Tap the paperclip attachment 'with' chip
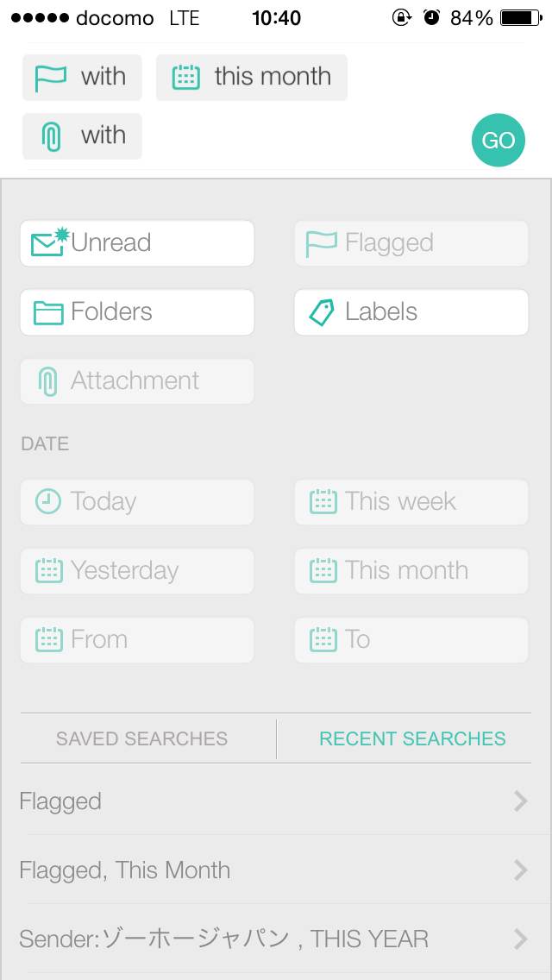Screen dimensions: 552x980 click(82, 136)
